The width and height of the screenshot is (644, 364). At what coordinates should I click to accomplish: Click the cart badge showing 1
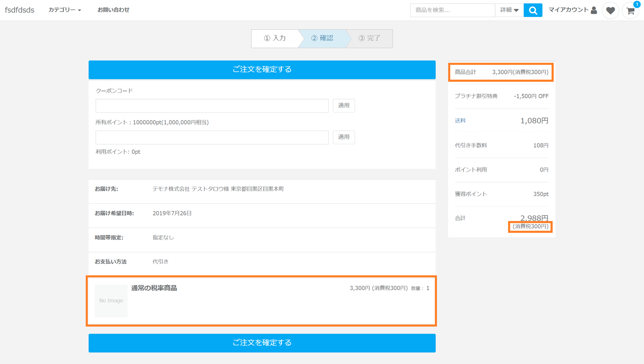tap(637, 4)
